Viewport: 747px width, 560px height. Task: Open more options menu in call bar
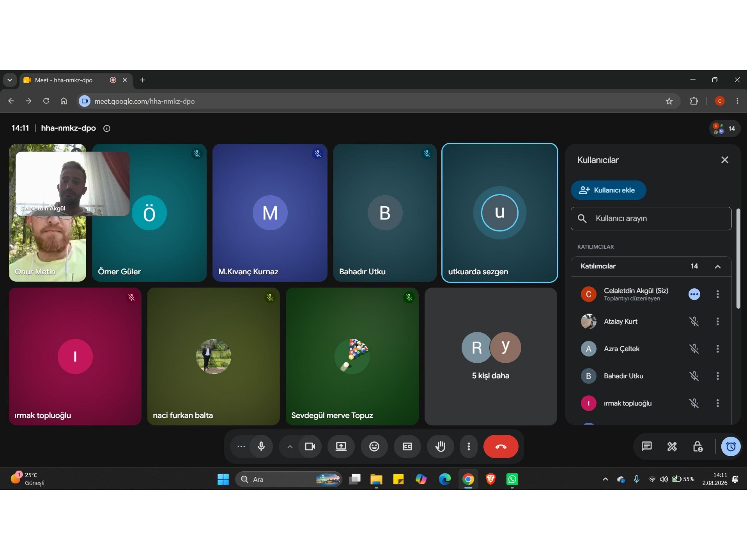pos(469,446)
